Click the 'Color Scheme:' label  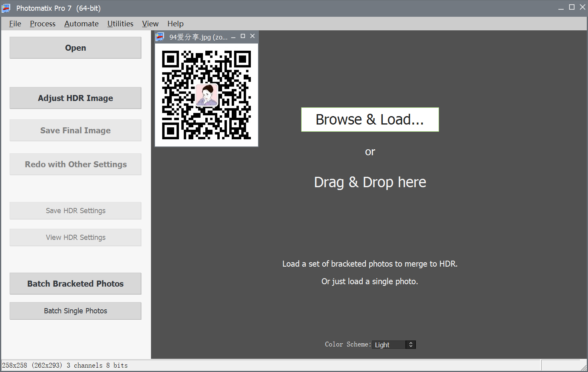point(348,344)
